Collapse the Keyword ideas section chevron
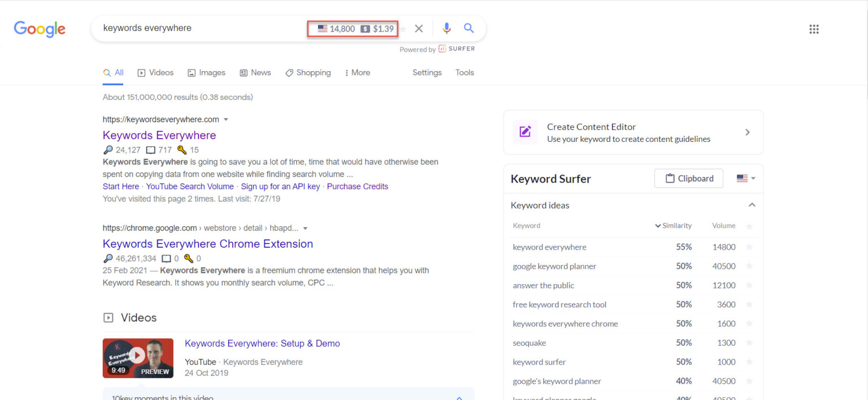This screenshot has height=400, width=868. tap(752, 205)
